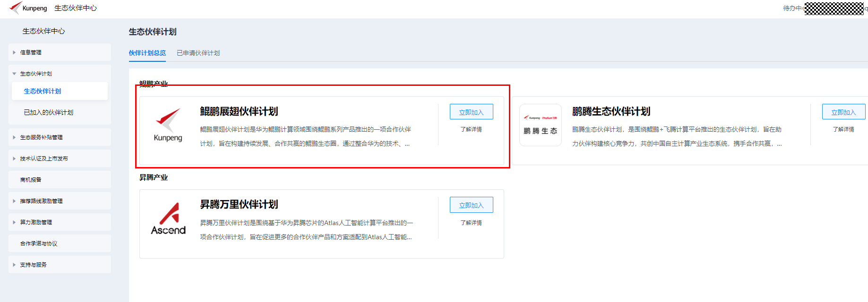Open the 合作承诺与协议 sidebar item
This screenshot has height=302, width=868.
[x=60, y=243]
